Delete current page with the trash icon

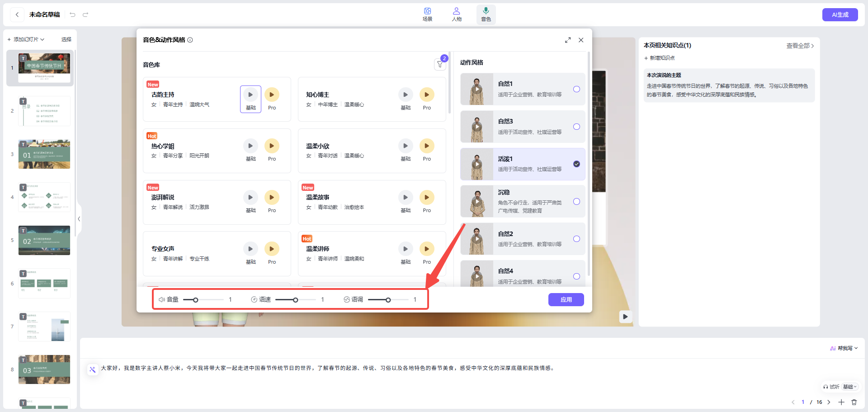tap(854, 402)
